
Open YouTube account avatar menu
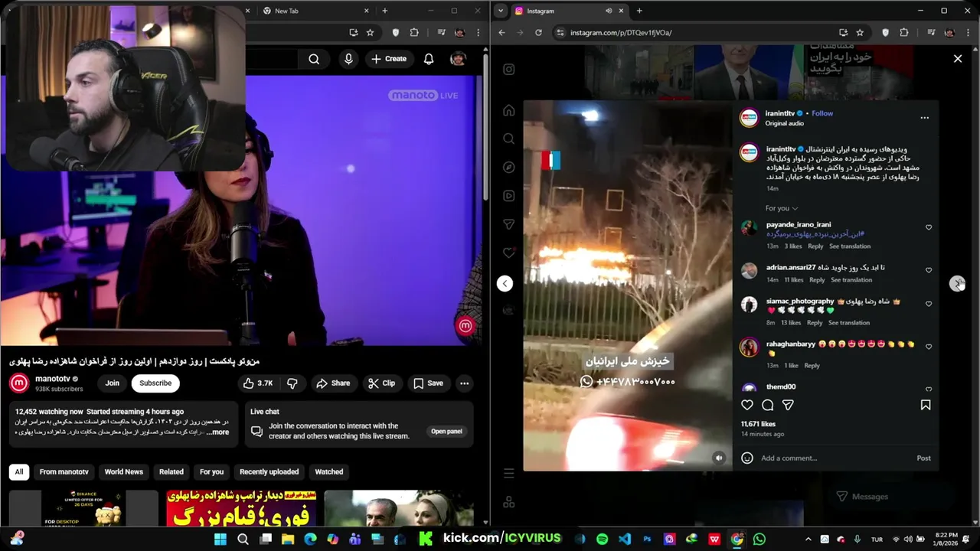458,59
